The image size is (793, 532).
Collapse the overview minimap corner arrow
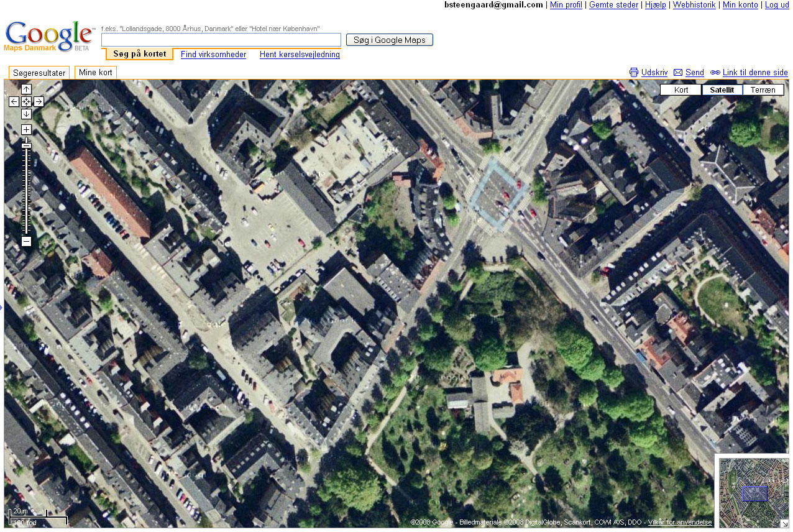tap(784, 523)
